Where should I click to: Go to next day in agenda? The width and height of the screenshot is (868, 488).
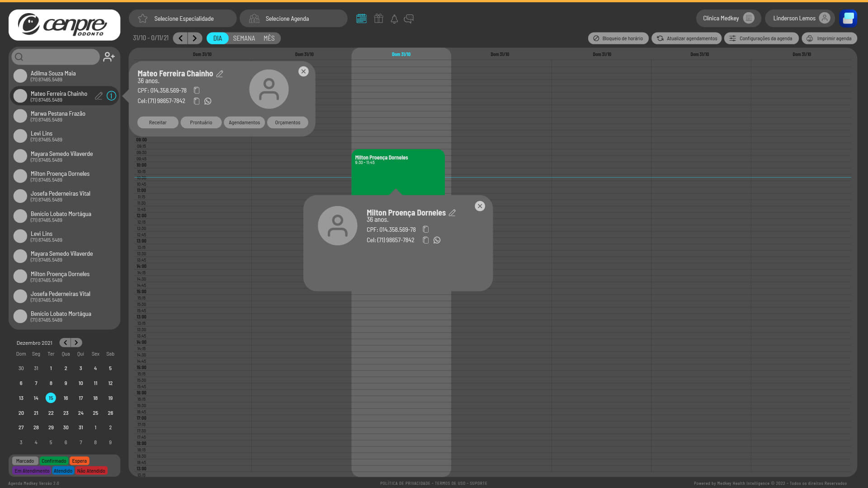(x=195, y=38)
